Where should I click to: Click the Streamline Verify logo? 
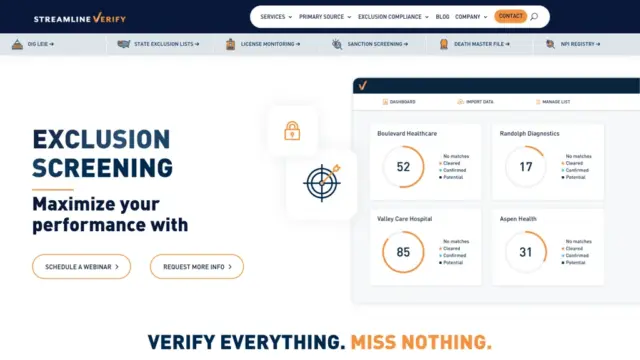tap(80, 18)
